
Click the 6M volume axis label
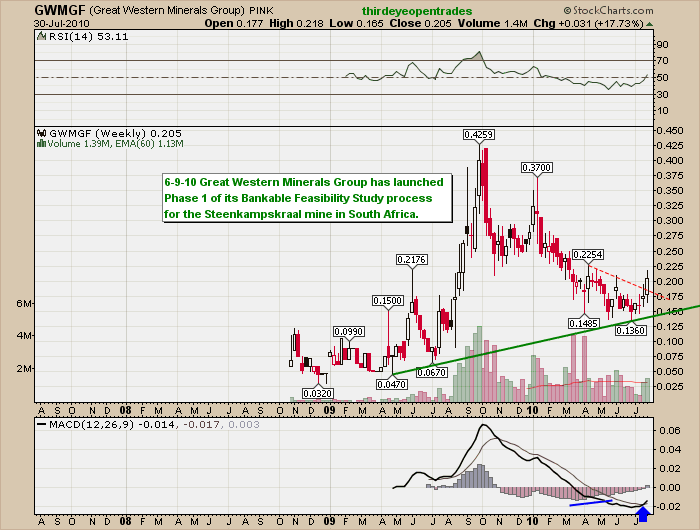(24, 304)
